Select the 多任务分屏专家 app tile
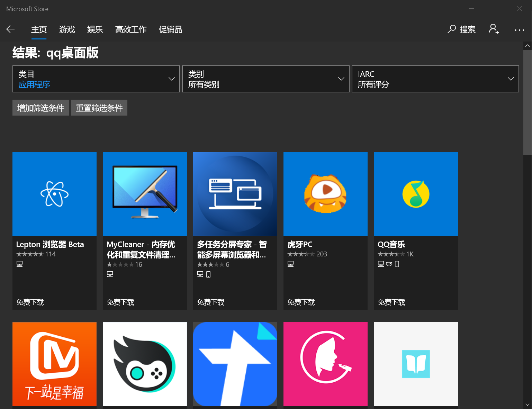This screenshot has height=409, width=532. (235, 194)
